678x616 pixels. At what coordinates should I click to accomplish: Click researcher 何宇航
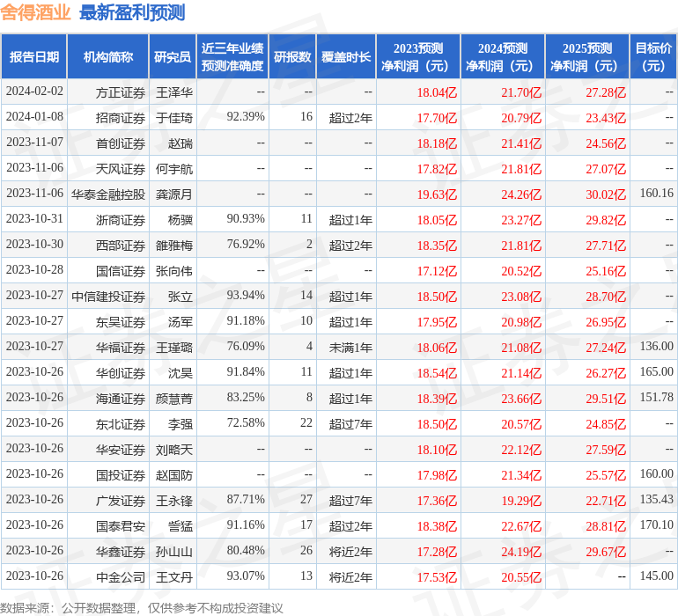pyautogui.click(x=174, y=169)
